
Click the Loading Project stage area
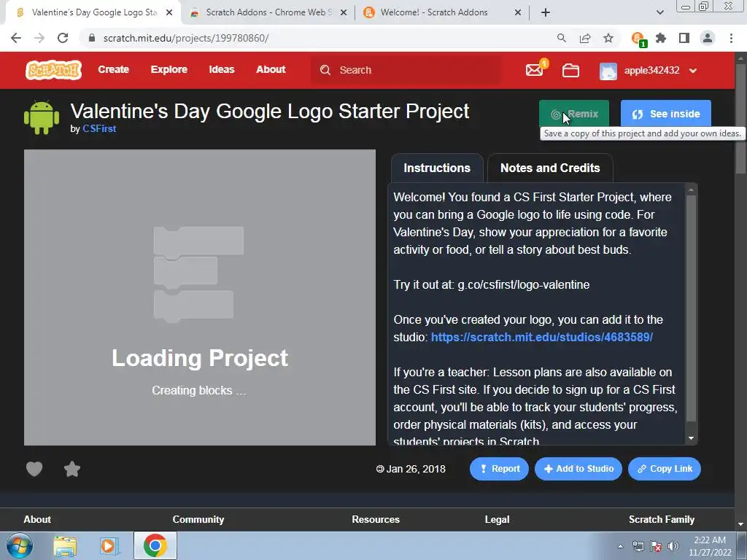click(200, 297)
